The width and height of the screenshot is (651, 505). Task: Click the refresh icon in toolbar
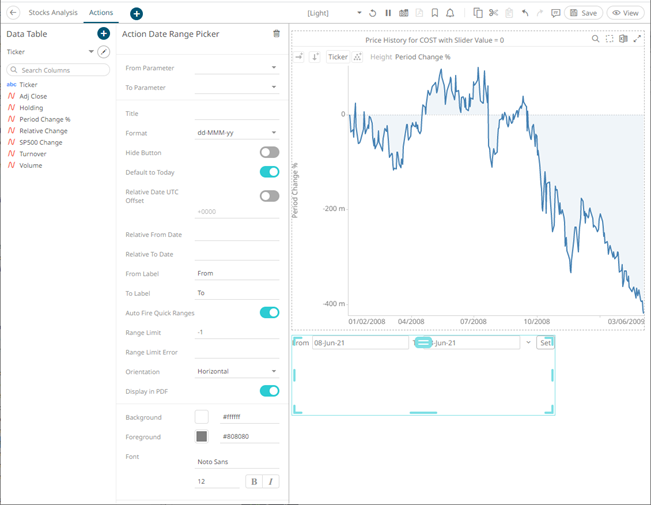(x=372, y=13)
